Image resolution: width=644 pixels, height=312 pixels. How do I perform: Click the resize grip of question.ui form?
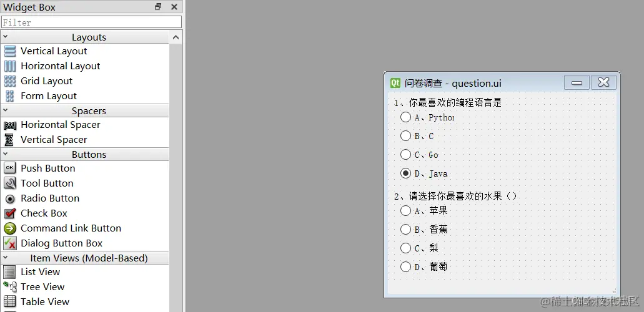(615, 291)
